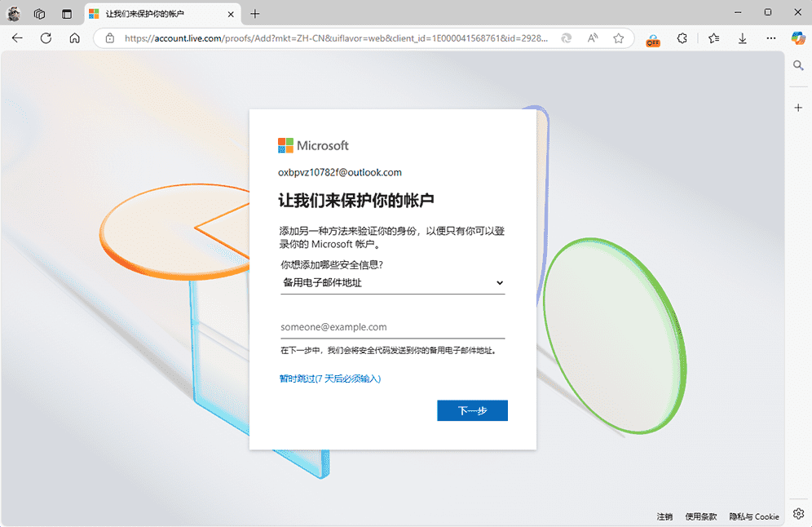Open the Copilot sidebar icon
The width and height of the screenshot is (812, 527).
point(798,38)
